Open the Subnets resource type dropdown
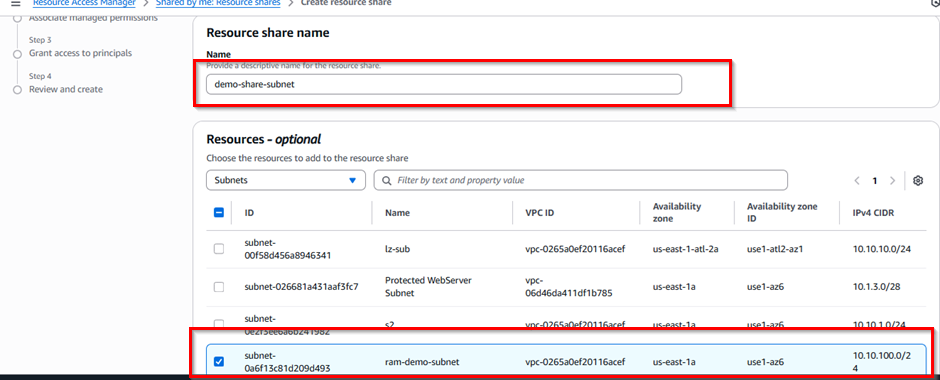Screen dimensions: 940x380 pos(285,180)
